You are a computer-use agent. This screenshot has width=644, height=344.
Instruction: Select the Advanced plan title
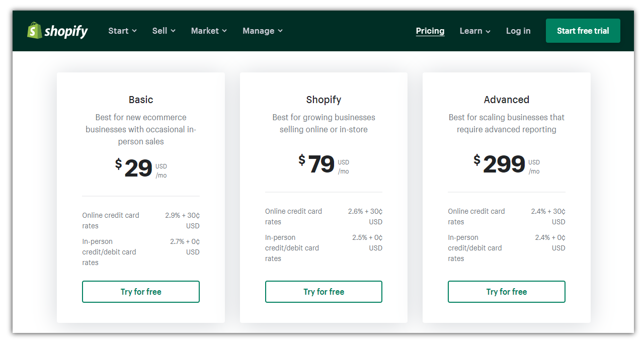coord(507,100)
